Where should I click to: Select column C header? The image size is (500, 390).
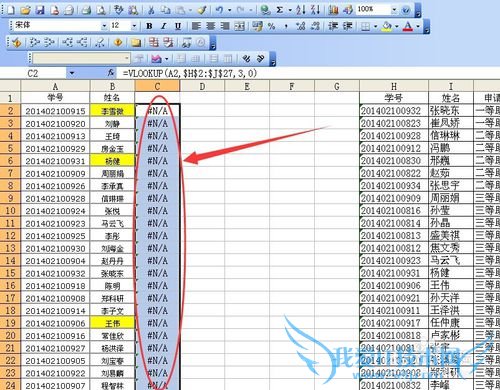(157, 87)
